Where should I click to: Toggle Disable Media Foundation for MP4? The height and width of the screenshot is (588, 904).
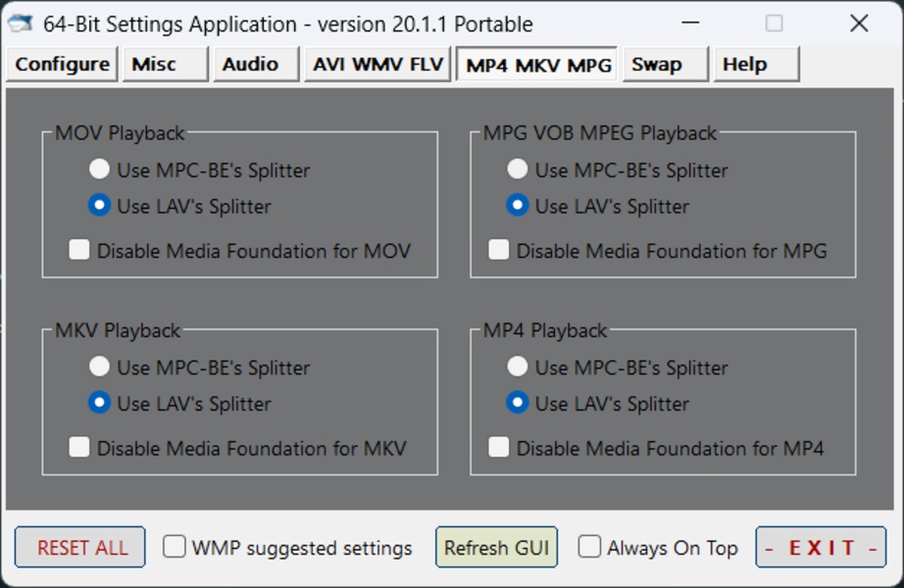pyautogui.click(x=499, y=448)
